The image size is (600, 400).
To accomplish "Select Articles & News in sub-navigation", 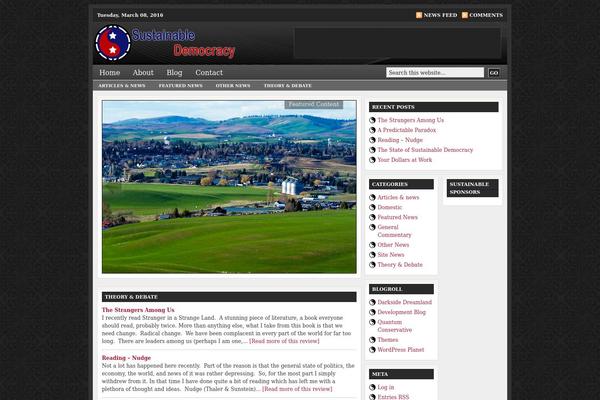I will (122, 86).
